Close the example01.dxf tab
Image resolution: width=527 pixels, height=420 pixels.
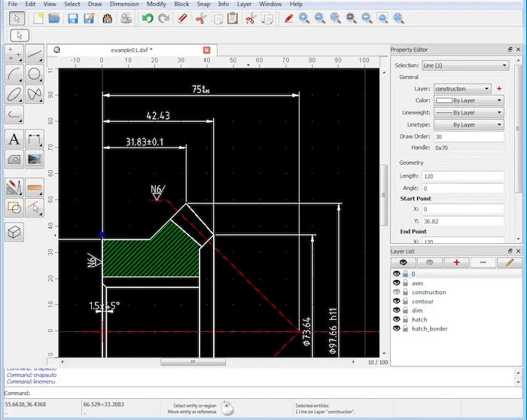pos(207,50)
